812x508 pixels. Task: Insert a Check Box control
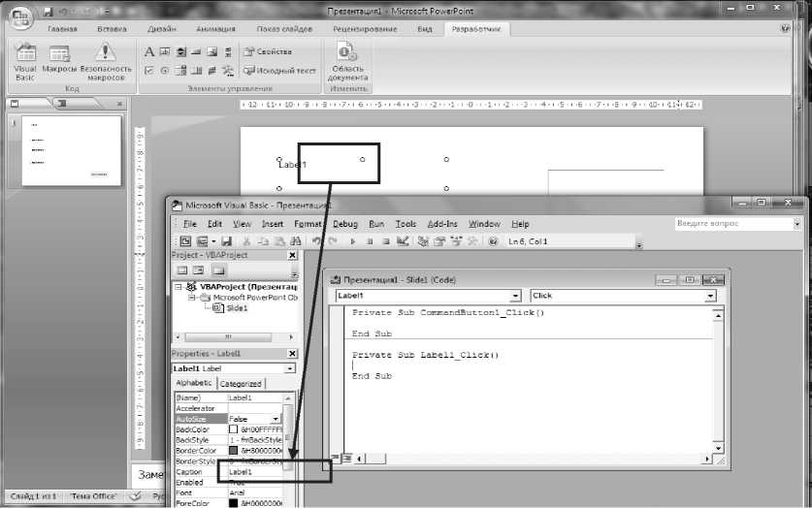[x=149, y=71]
